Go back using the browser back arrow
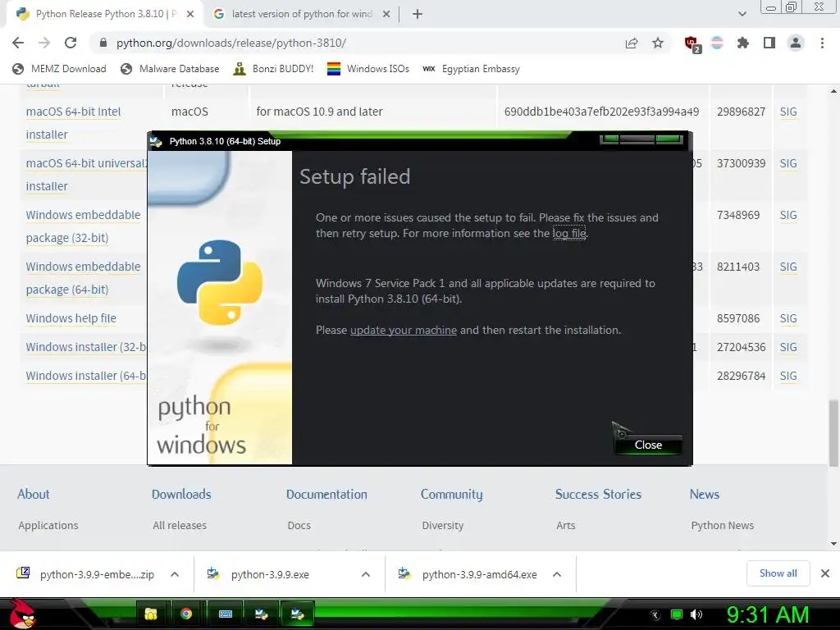Screen dimensions: 840x630 (x=18, y=43)
